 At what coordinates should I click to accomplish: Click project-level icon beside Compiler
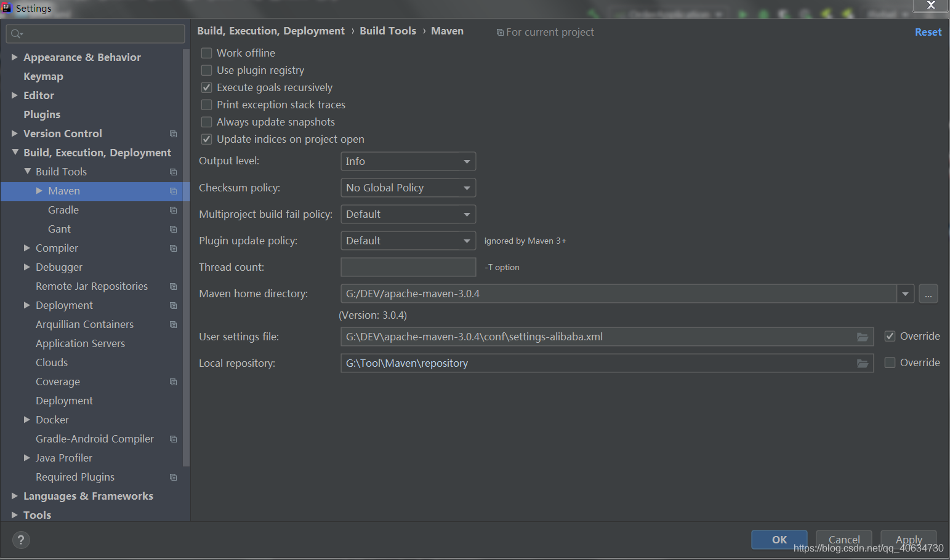[x=173, y=248]
